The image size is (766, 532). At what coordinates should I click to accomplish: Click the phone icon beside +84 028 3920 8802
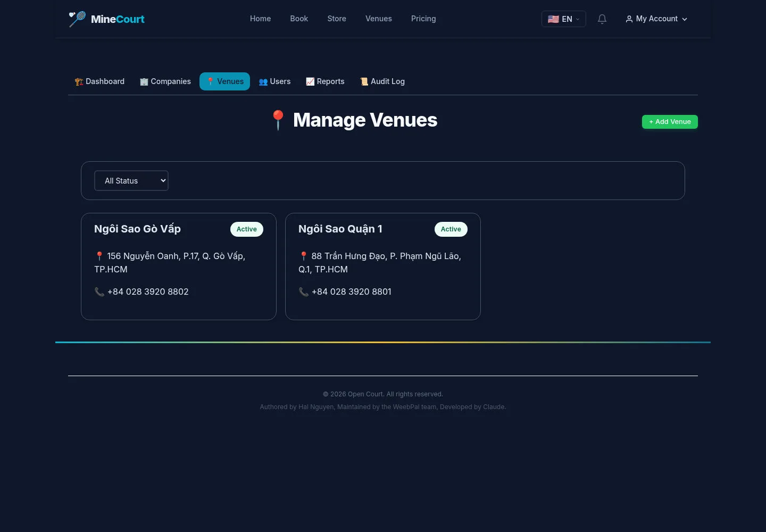pyautogui.click(x=99, y=292)
